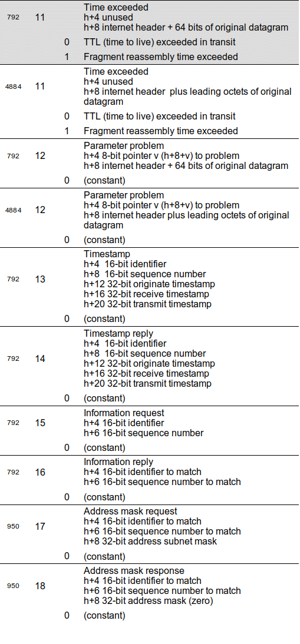Select type number 15 in the table
Viewport: 300px width, 644px height.
[40, 423]
